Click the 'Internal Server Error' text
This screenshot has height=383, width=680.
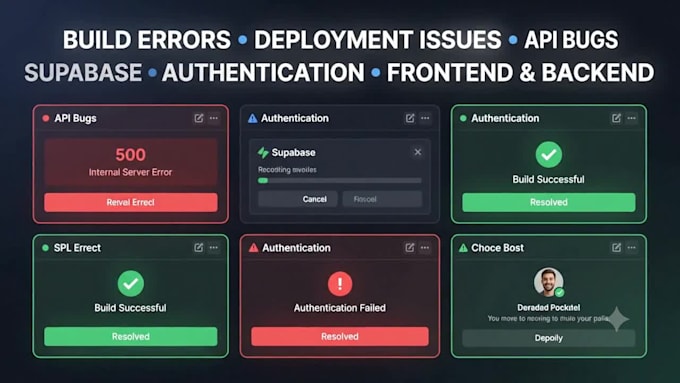point(131,172)
